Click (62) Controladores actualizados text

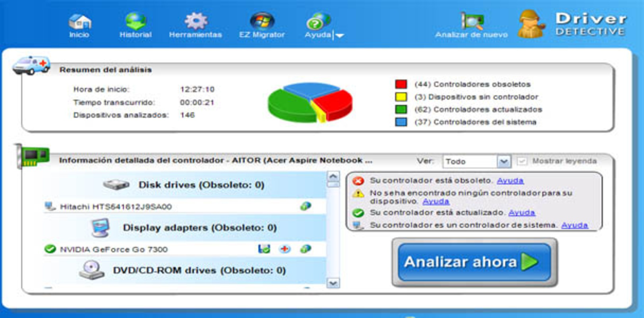[478, 109]
